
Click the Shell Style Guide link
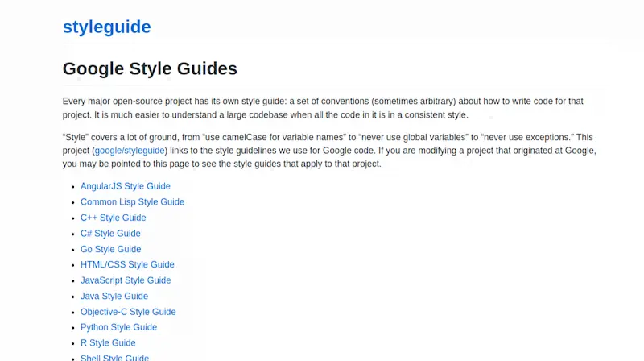click(x=114, y=358)
